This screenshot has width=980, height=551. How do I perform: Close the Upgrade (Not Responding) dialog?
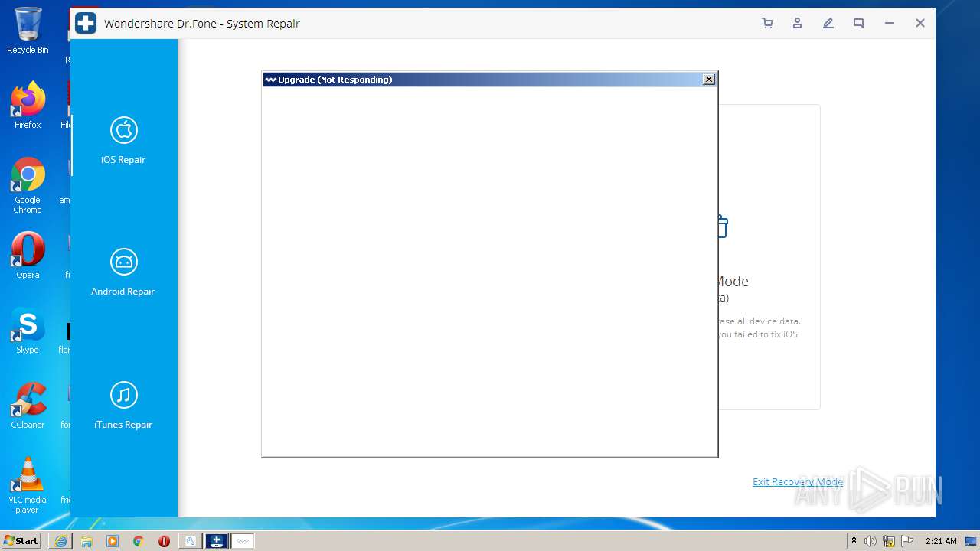click(x=709, y=80)
